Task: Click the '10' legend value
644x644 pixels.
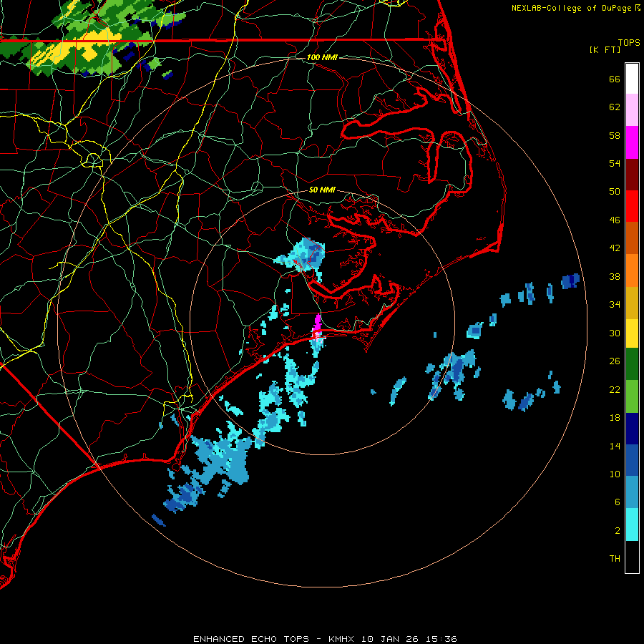Action: tap(615, 474)
